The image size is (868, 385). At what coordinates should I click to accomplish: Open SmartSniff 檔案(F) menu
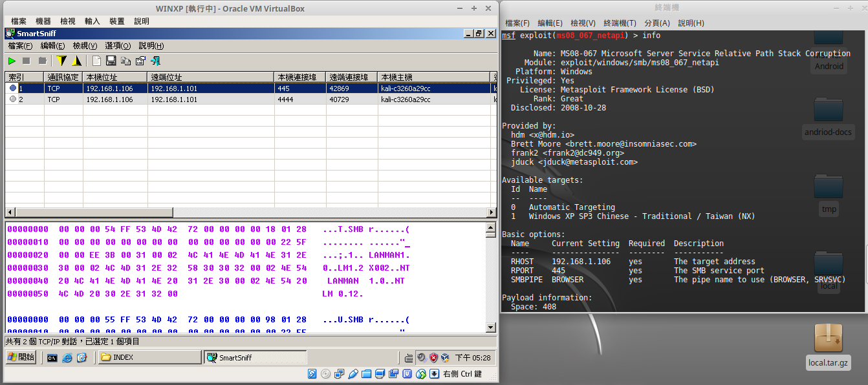tap(21, 46)
